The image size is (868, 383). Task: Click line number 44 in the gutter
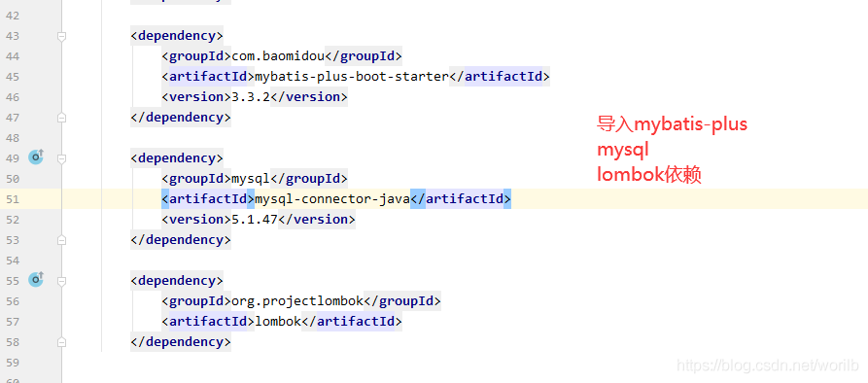[13, 56]
